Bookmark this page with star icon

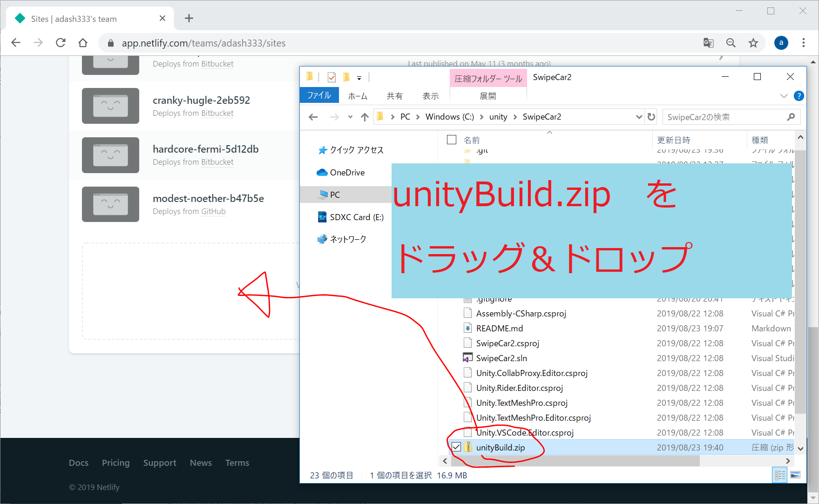[753, 43]
